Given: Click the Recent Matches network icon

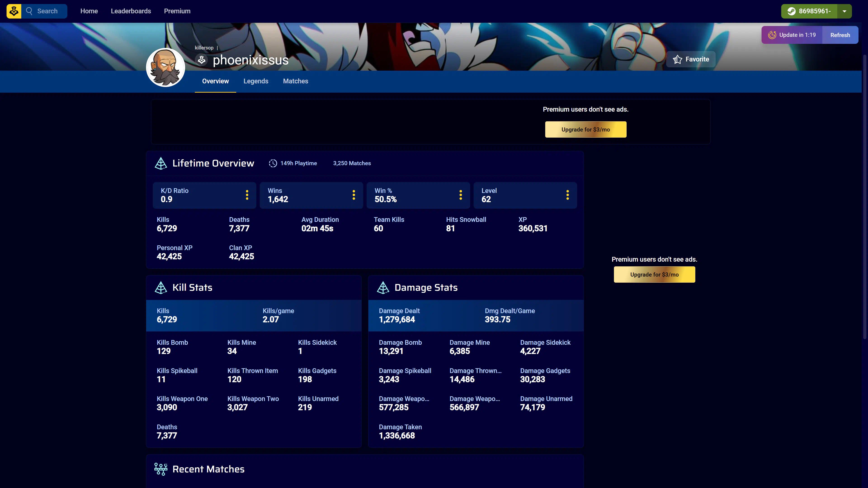Looking at the screenshot, I should click(x=161, y=469).
